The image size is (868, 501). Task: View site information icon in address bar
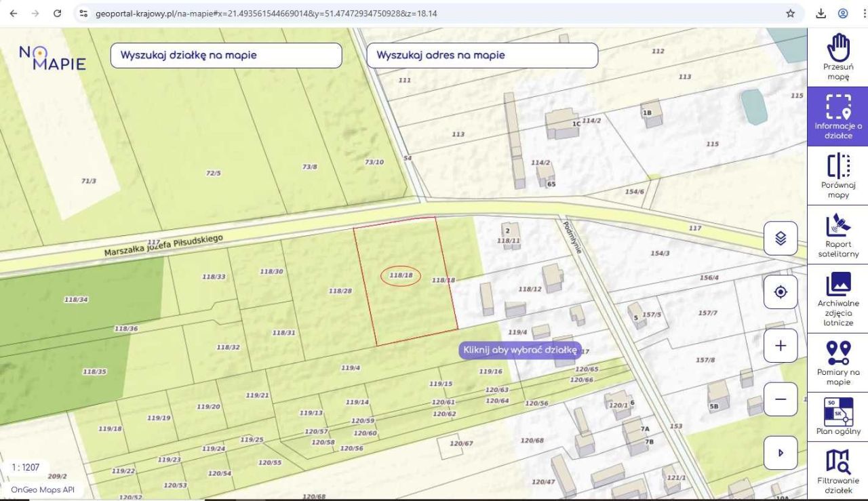click(x=83, y=14)
